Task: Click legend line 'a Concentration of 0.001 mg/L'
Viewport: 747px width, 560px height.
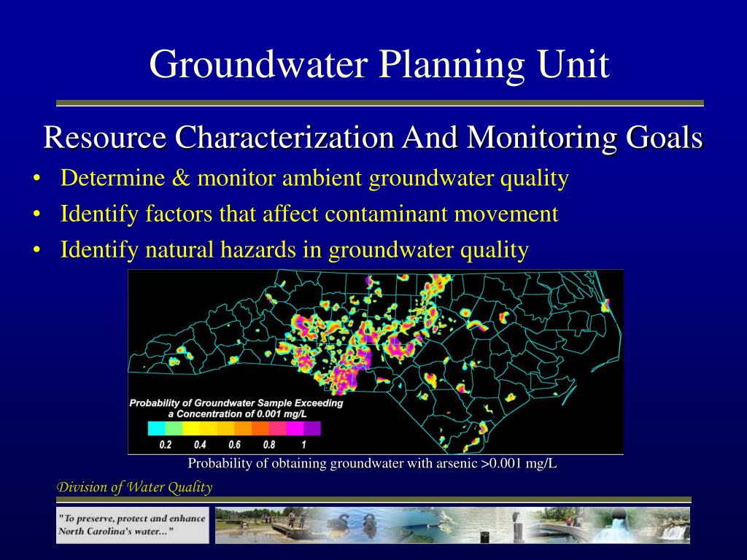Action: click(x=237, y=414)
